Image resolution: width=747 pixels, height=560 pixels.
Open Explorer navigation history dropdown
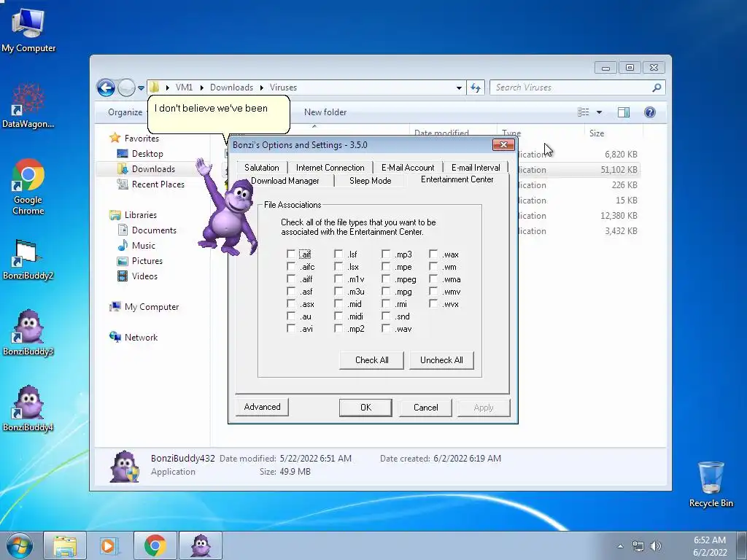coord(141,88)
